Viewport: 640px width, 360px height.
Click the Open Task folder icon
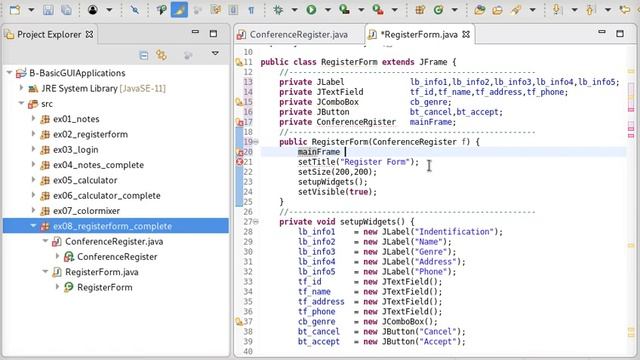tap(498, 10)
